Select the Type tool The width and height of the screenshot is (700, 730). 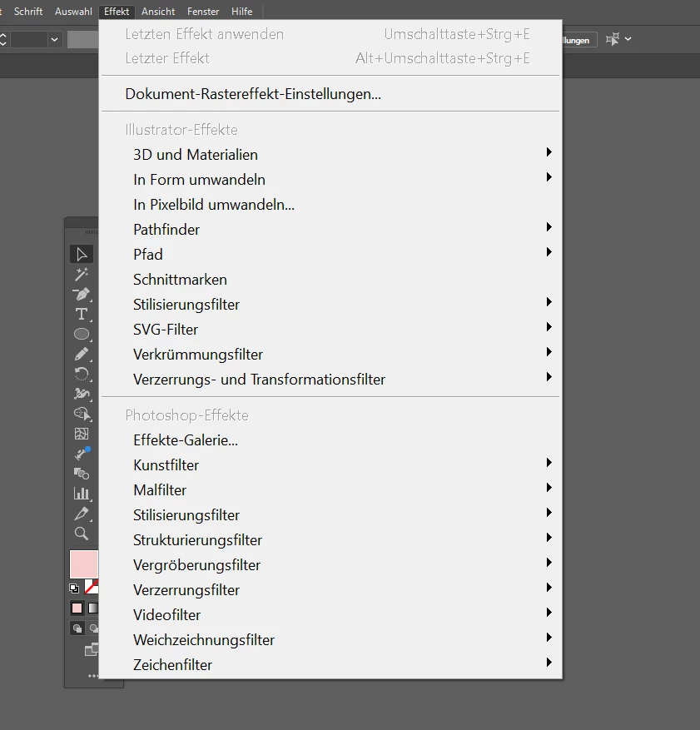82,315
